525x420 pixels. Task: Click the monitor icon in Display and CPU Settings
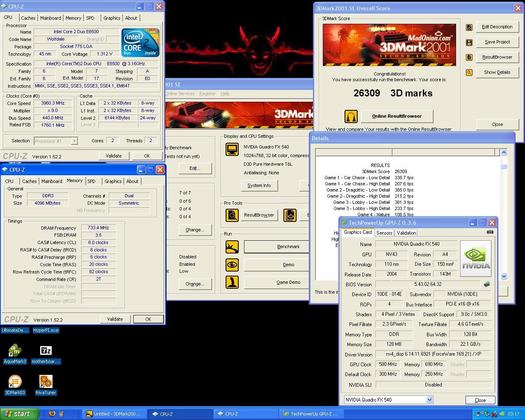click(232, 149)
